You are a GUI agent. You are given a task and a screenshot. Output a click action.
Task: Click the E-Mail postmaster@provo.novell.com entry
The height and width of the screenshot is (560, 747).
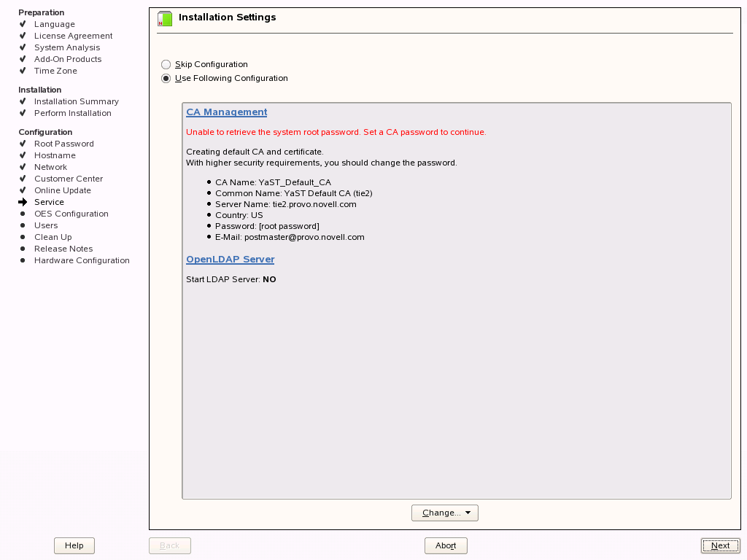tap(290, 237)
